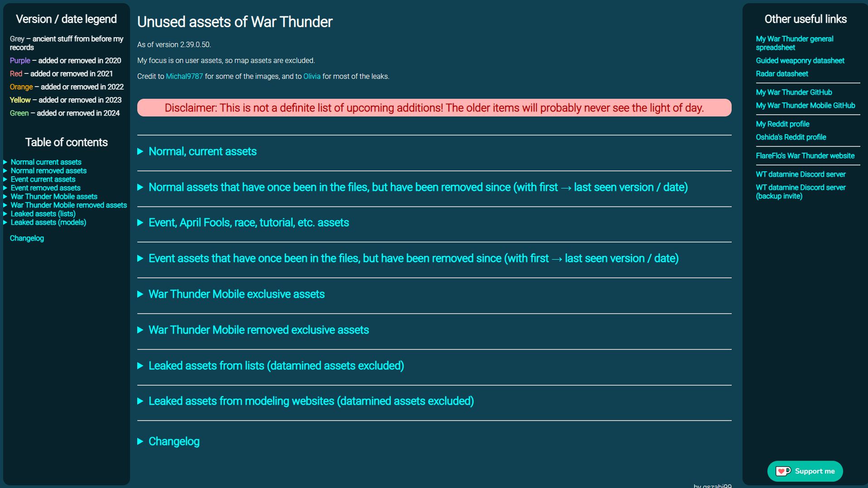The image size is (868, 488).
Task: Open the sidebar Changelog link
Action: (27, 238)
